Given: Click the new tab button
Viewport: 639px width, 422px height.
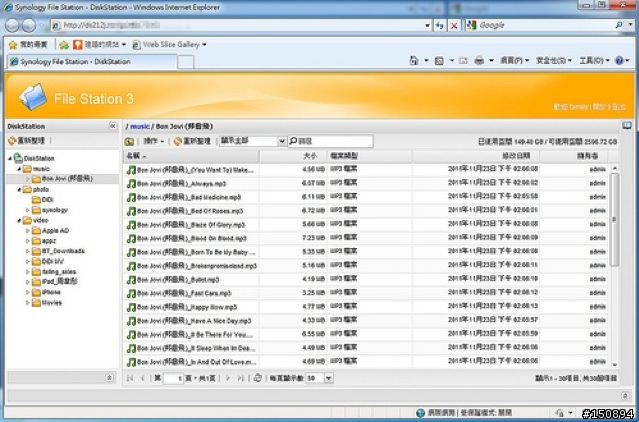Looking at the screenshot, I should coord(186,62).
